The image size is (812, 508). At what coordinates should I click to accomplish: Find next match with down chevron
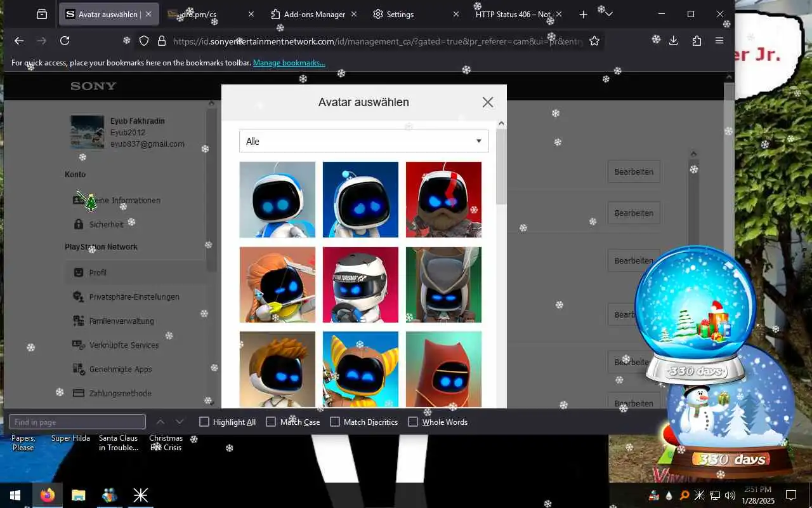(180, 422)
